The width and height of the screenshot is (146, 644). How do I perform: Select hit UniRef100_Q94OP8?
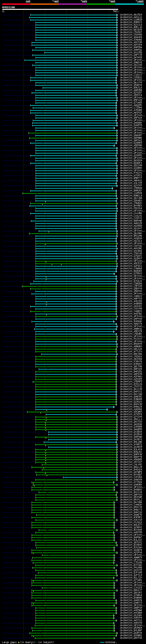(131, 37)
